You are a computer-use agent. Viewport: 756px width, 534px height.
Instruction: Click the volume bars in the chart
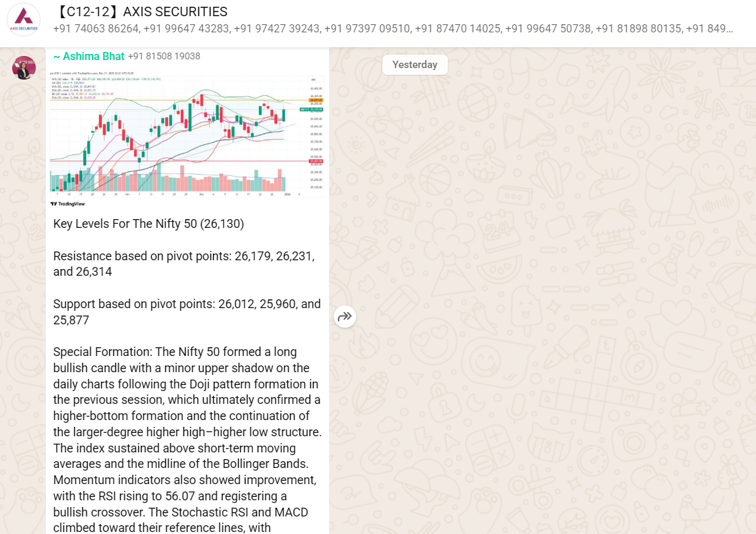[x=169, y=182]
